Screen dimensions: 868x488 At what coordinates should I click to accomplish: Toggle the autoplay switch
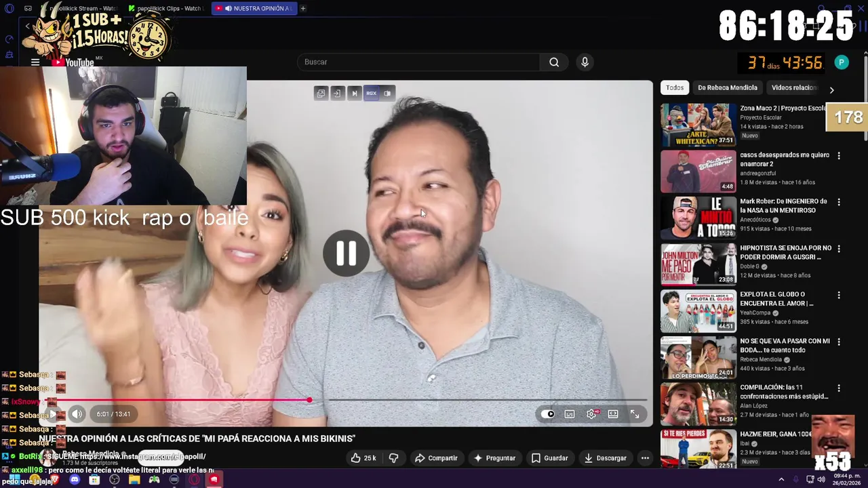pyautogui.click(x=548, y=414)
